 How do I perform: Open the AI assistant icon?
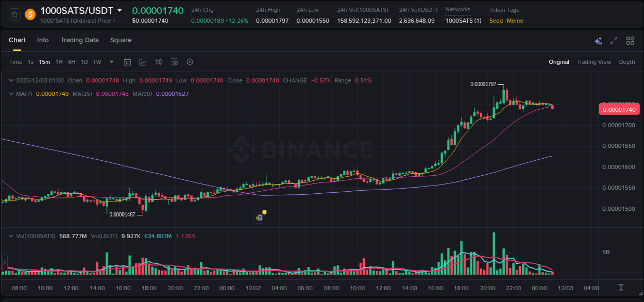click(598, 40)
